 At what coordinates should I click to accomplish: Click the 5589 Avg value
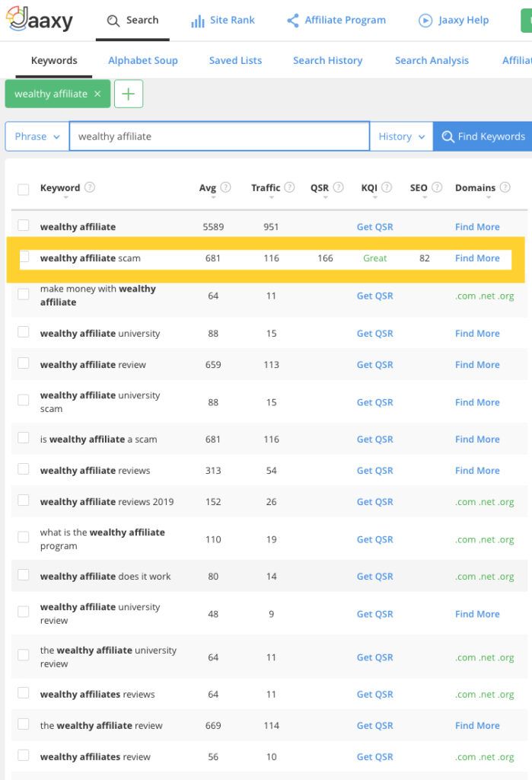coord(213,227)
